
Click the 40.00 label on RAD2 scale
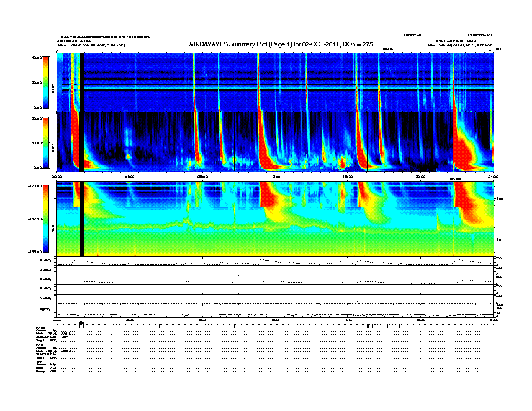click(x=37, y=58)
